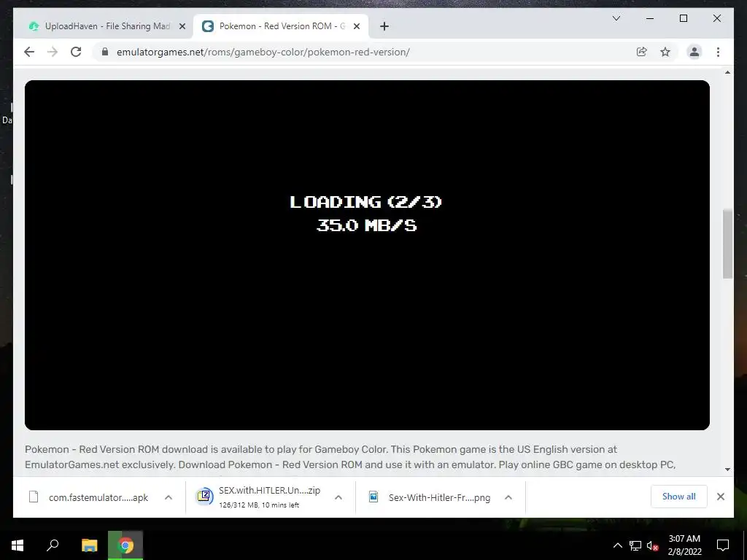747x560 pixels.
Task: Open a new tab with plus button
Action: pos(384,26)
